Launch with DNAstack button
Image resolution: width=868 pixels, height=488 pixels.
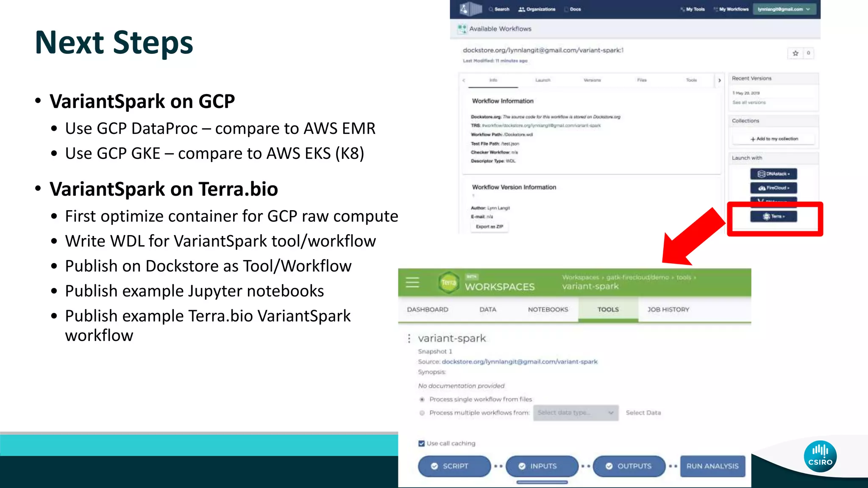click(x=773, y=174)
